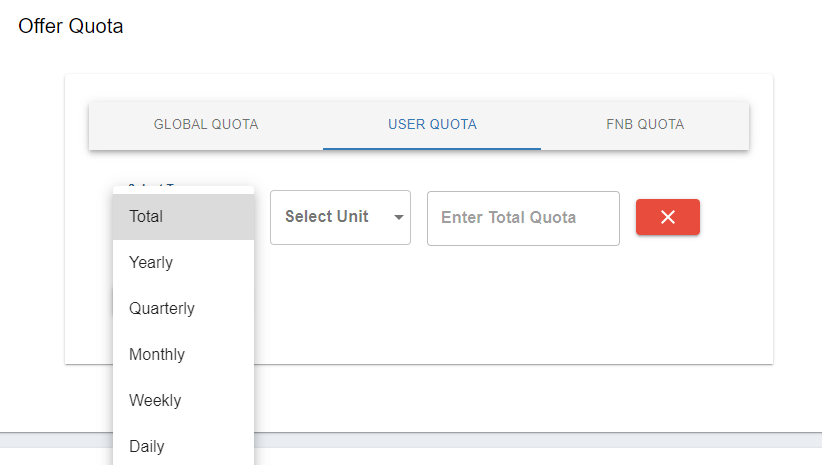Click the gray strip at page bottom
This screenshot has width=822, height=465.
tap(540, 439)
